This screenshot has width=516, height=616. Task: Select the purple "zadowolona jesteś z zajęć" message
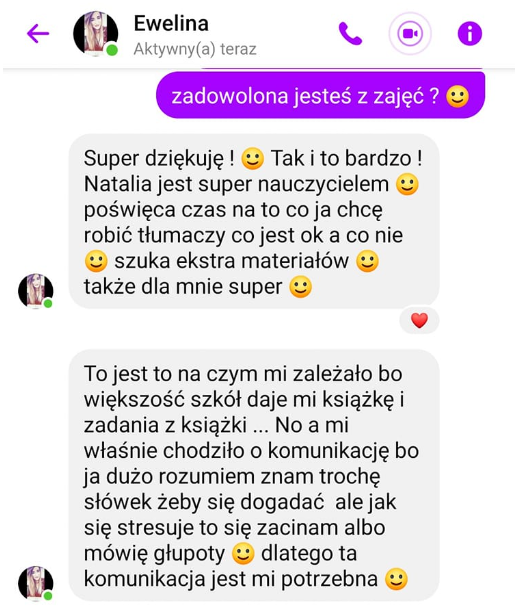(x=320, y=95)
